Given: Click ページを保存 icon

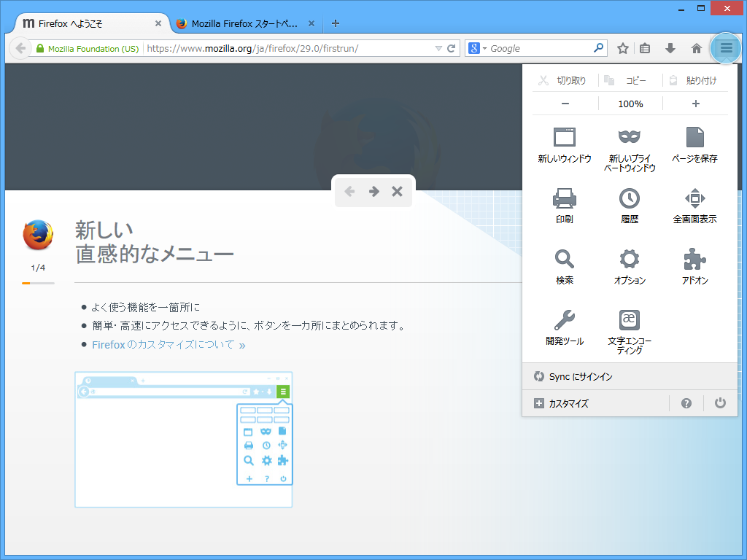Looking at the screenshot, I should (695, 145).
